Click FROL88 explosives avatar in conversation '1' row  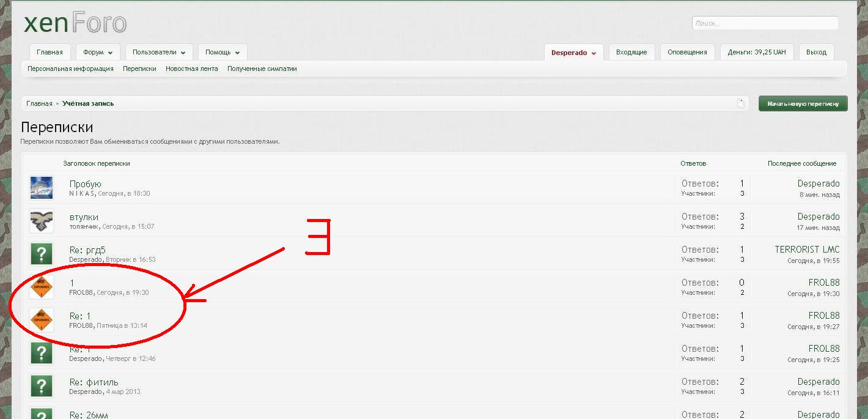pyautogui.click(x=42, y=287)
